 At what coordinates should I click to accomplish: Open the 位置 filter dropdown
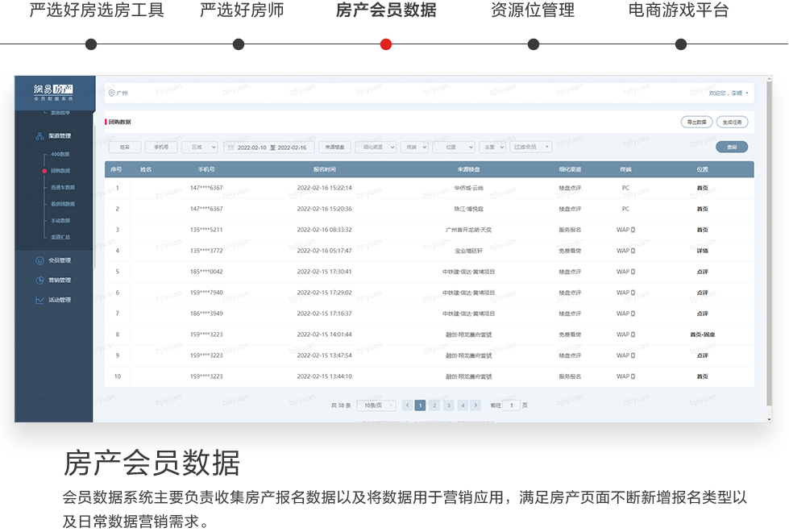pyautogui.click(x=454, y=147)
